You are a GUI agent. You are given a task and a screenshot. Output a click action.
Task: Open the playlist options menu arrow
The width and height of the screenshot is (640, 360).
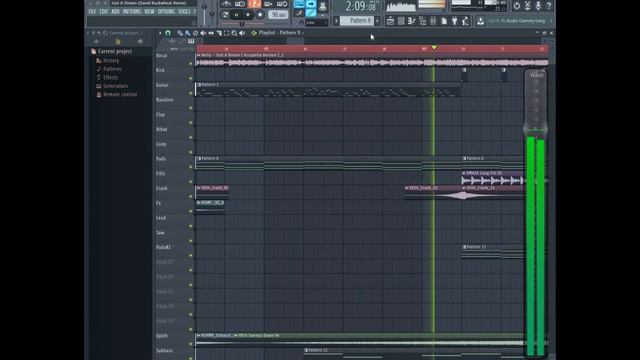pos(160,33)
